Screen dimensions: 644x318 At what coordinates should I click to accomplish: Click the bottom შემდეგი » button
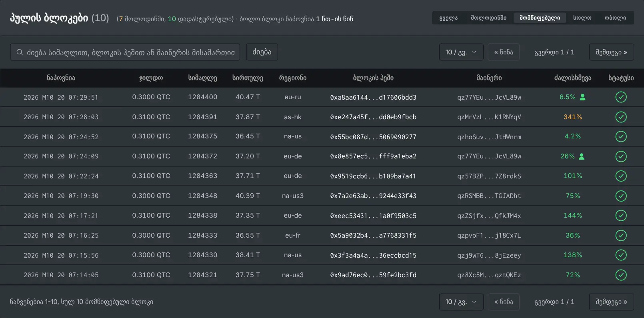click(611, 302)
